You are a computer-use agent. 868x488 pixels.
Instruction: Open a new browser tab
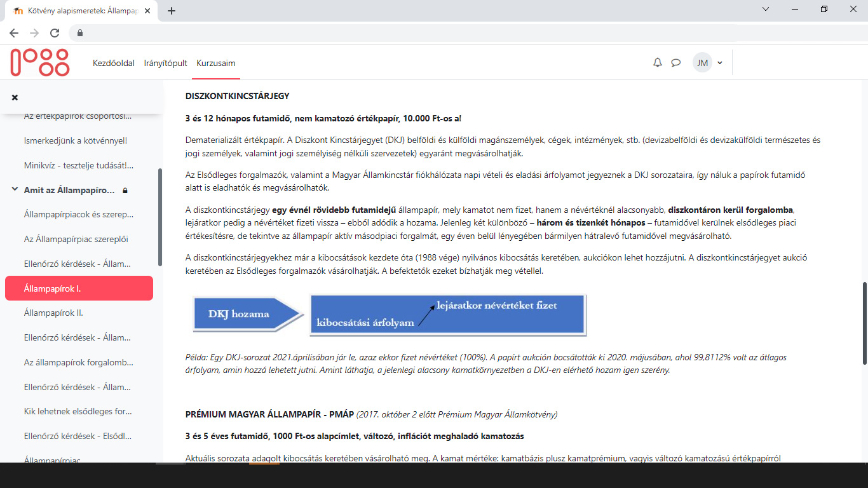172,11
